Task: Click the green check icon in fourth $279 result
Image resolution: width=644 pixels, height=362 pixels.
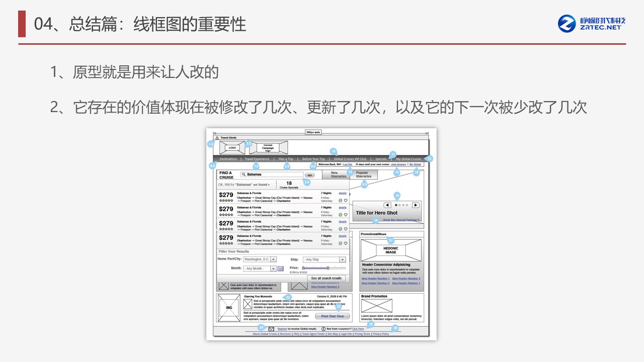Action: pyautogui.click(x=340, y=243)
